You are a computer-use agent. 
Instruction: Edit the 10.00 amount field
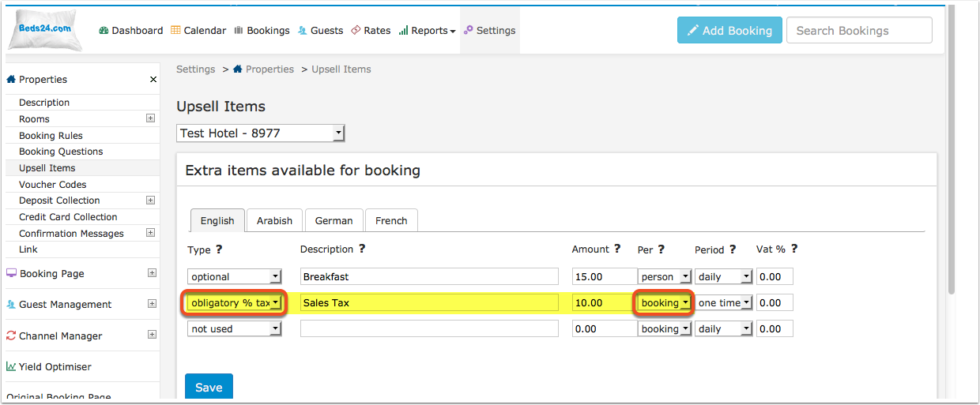click(605, 303)
